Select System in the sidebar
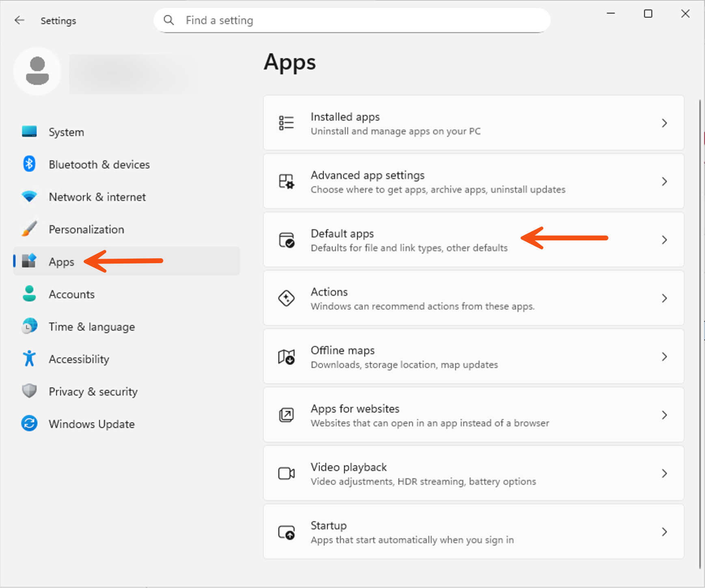 (127, 132)
